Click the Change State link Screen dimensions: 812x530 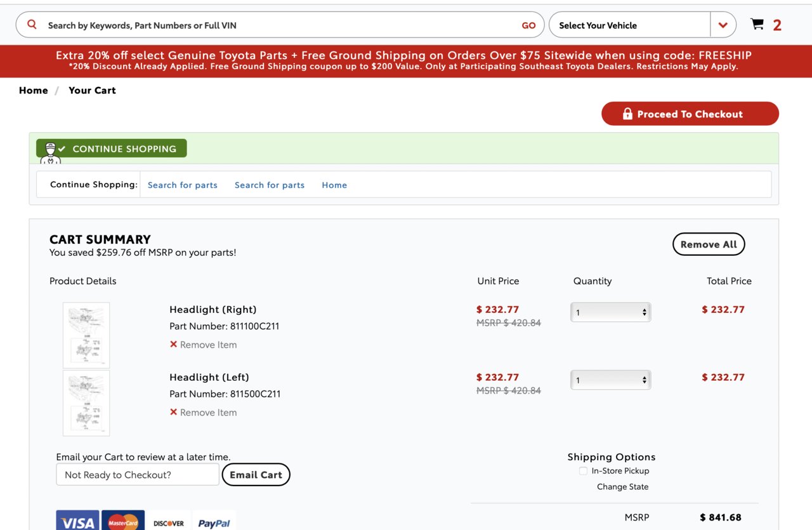[622, 487]
